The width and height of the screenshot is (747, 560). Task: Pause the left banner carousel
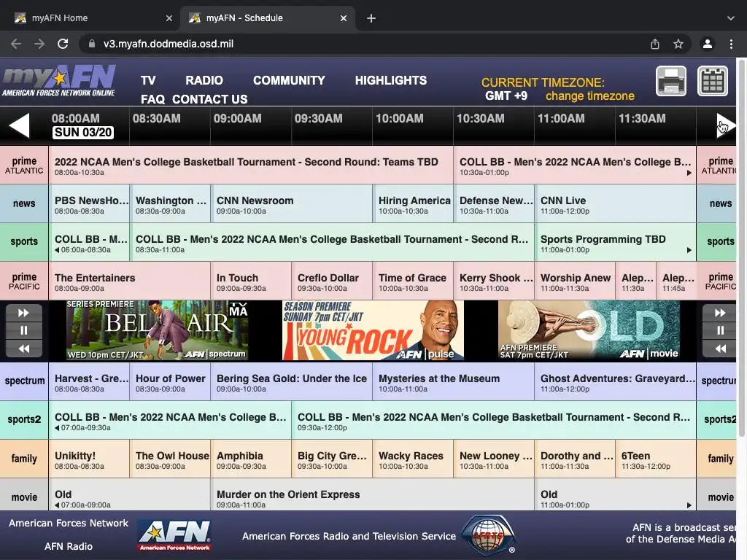24,330
